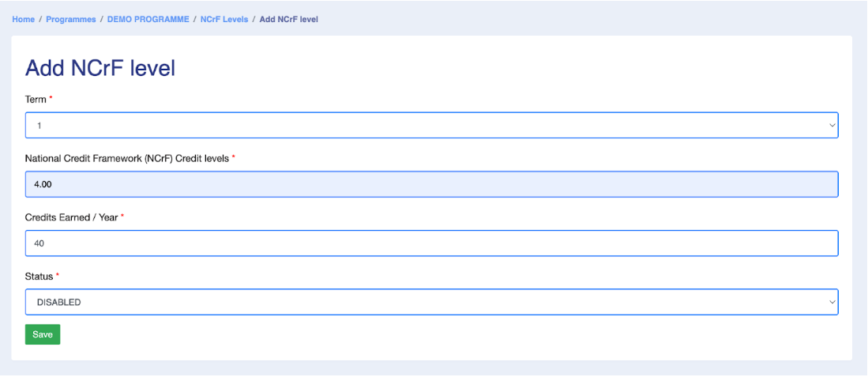Click the chevron arrow on Status select

point(832,302)
